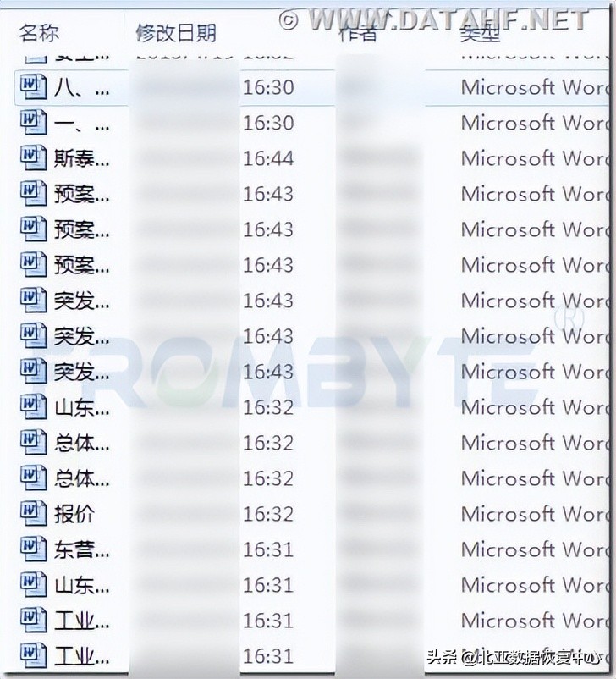
Task: Select the file named 一、...
Action: [81, 124]
